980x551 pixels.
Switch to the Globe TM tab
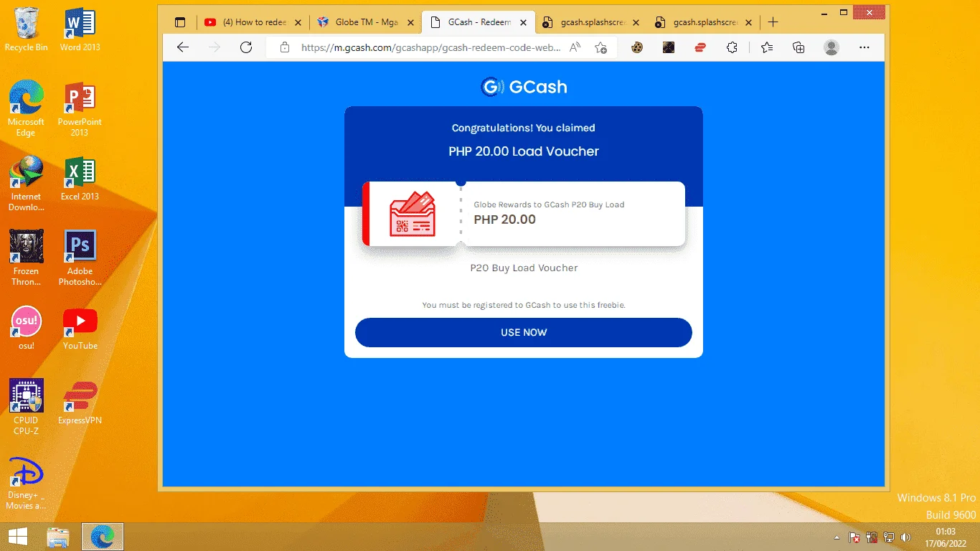click(365, 22)
